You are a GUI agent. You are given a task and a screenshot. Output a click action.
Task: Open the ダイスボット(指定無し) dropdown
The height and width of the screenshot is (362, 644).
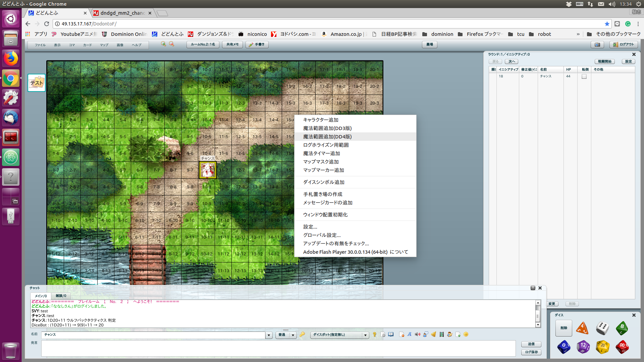(x=365, y=335)
